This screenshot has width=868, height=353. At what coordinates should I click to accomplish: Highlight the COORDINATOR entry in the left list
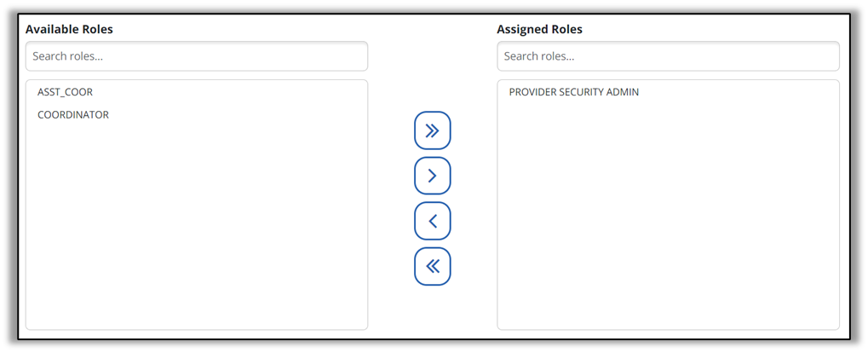point(73,115)
